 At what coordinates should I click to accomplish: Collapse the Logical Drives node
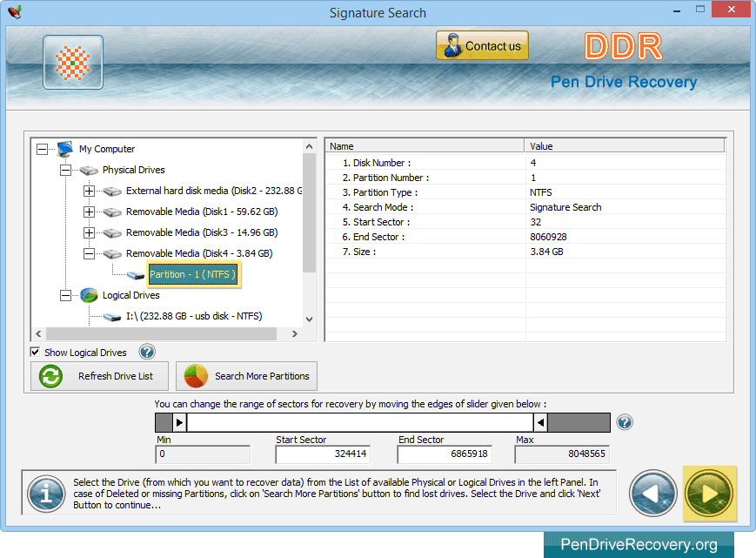[65, 295]
